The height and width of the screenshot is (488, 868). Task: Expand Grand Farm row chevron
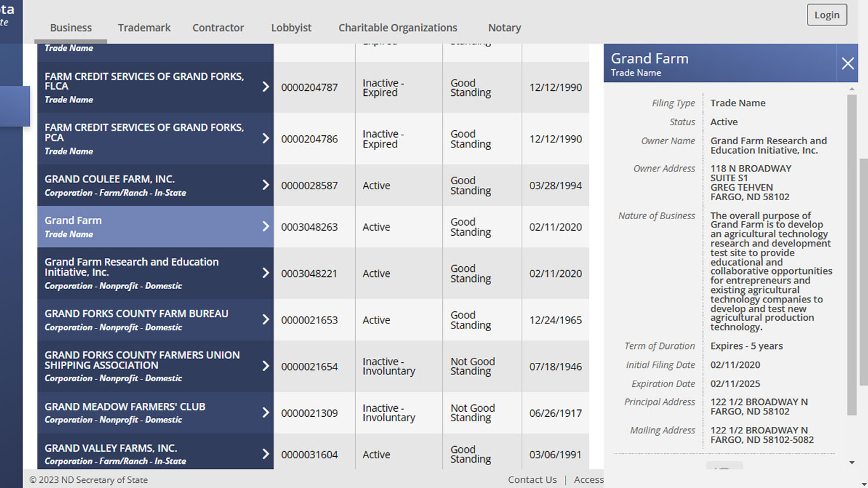[x=266, y=226]
